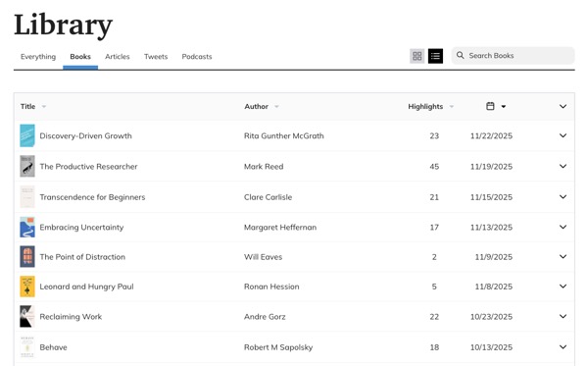Open the Everything tab
This screenshot has height=366, width=588.
click(38, 57)
